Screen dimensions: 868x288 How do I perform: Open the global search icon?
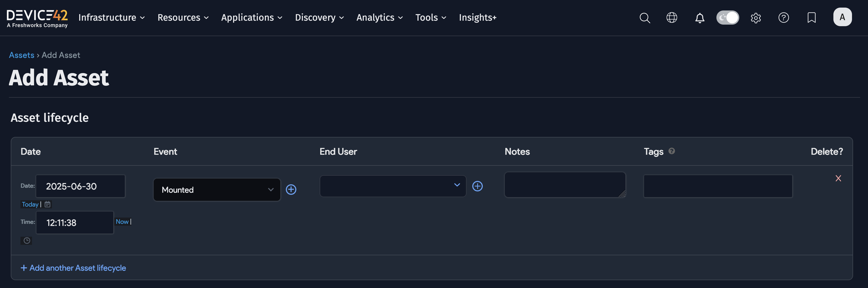click(x=644, y=18)
